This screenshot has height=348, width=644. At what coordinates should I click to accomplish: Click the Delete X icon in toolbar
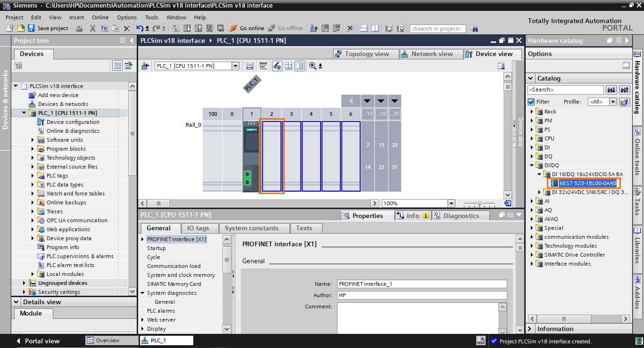point(126,28)
